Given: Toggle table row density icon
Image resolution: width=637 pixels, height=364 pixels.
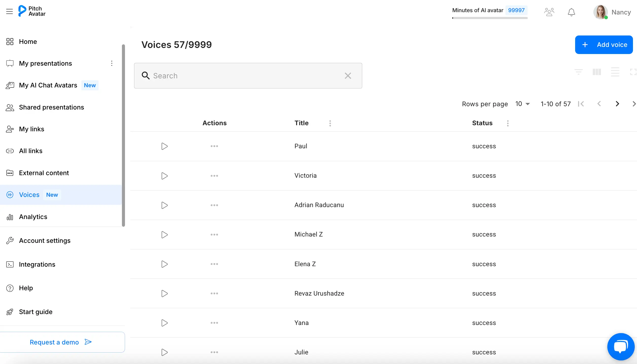Looking at the screenshot, I should 615,72.
